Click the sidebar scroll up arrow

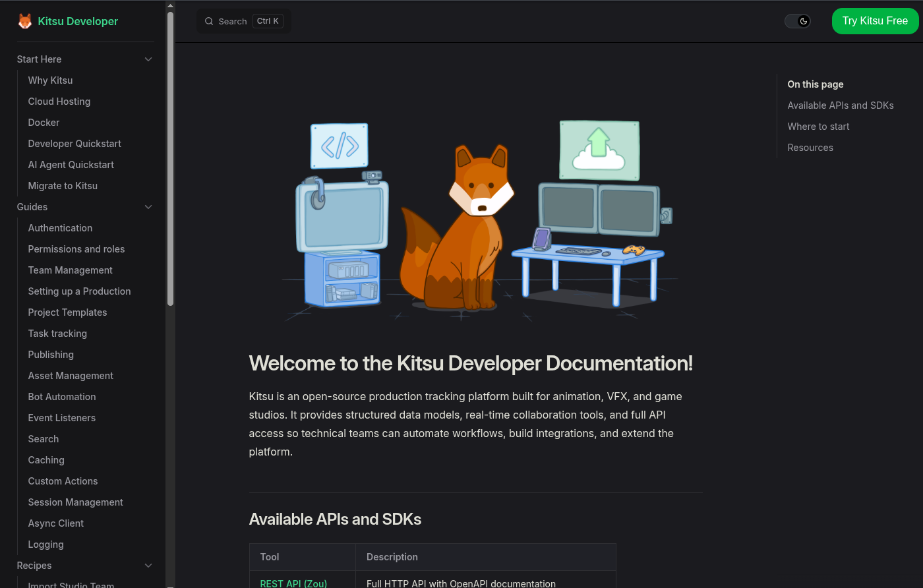click(x=170, y=5)
